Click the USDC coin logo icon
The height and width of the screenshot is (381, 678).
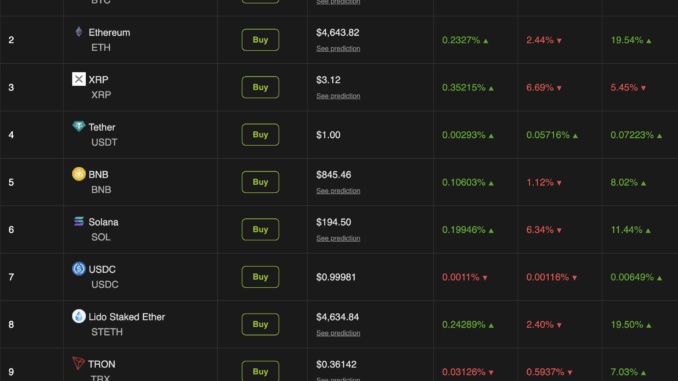tap(79, 269)
